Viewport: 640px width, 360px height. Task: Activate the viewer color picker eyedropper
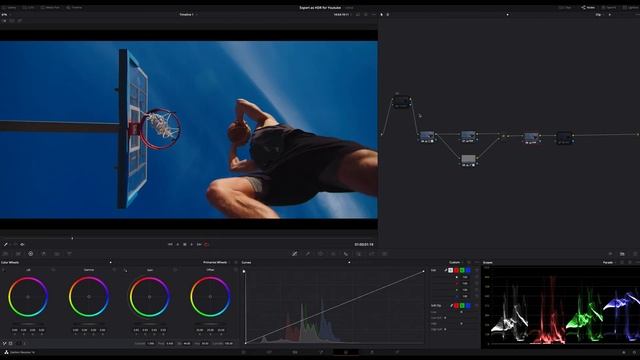pos(6,244)
